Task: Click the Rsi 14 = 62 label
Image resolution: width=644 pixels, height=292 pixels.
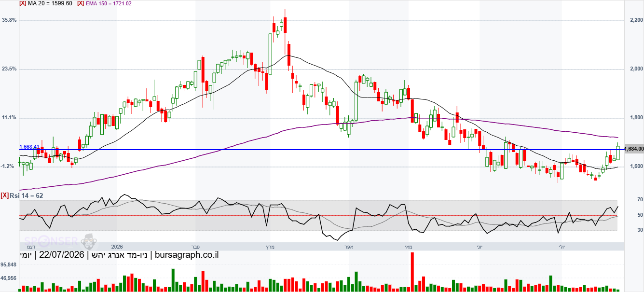Action: click(27, 195)
